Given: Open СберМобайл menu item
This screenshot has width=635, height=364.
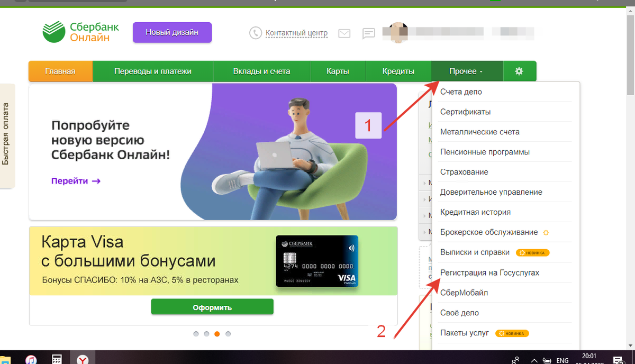Looking at the screenshot, I should tap(505, 293).
